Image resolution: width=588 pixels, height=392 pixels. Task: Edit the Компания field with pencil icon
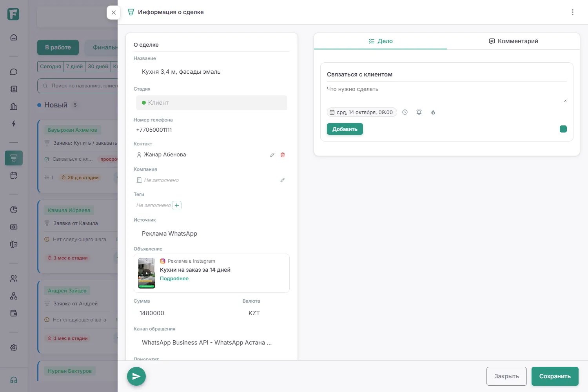pos(283,180)
